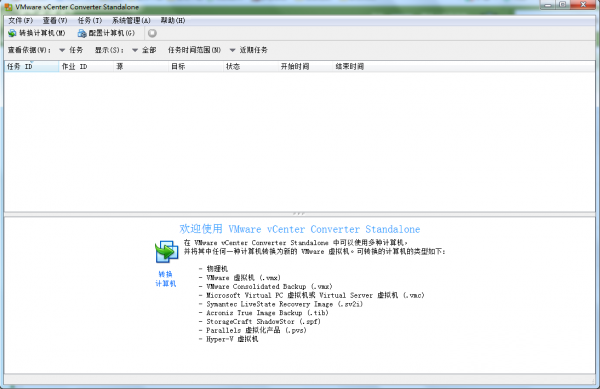Maximize the Converter window
Viewport: 600px width, 389px height.
[x=562, y=5]
